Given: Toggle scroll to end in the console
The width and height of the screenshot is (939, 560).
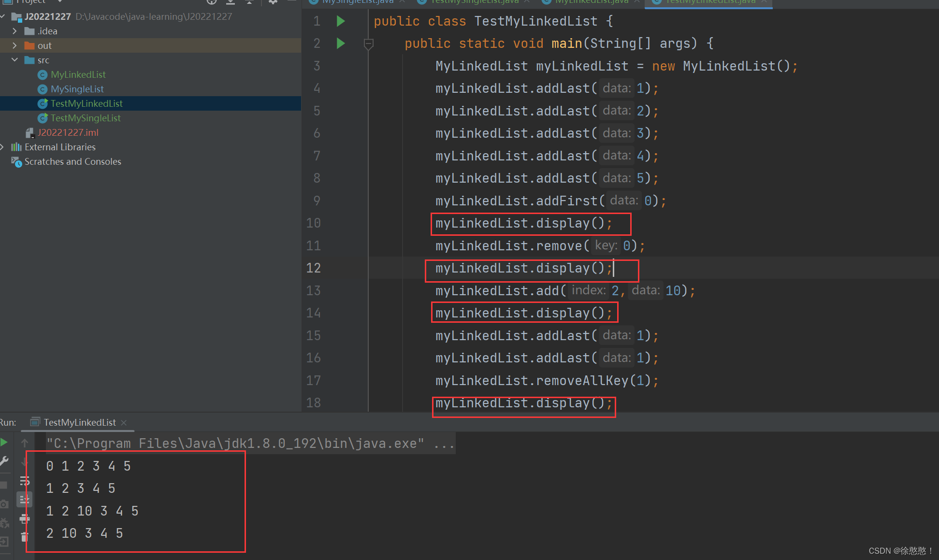Looking at the screenshot, I should coord(25,500).
